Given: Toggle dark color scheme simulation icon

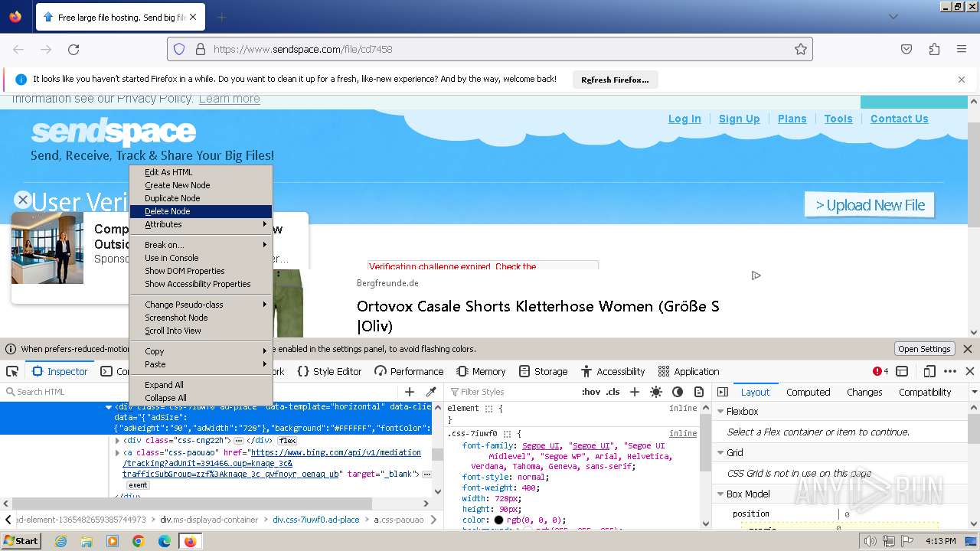Looking at the screenshot, I should coord(677,392).
